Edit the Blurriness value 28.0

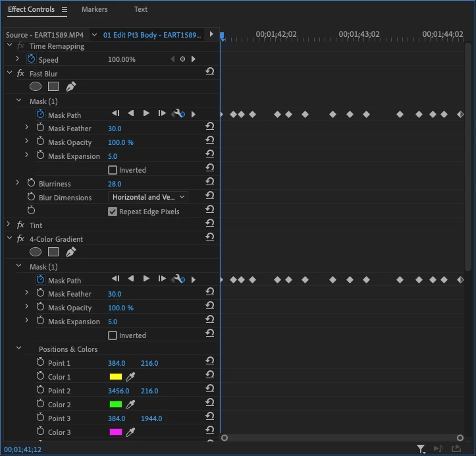click(115, 184)
